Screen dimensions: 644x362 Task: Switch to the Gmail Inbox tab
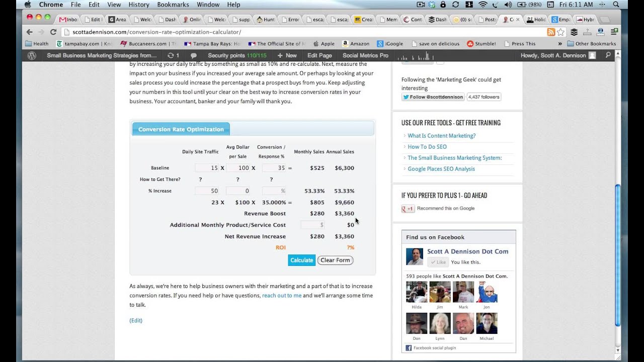tap(69, 20)
